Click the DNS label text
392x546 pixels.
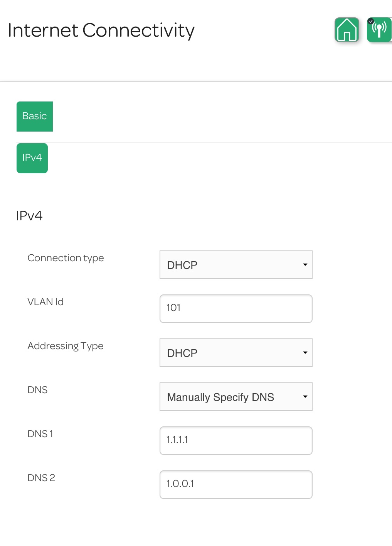(x=37, y=390)
